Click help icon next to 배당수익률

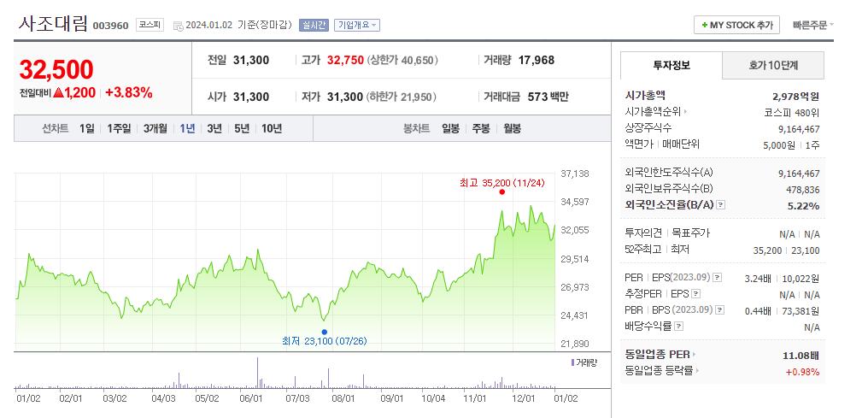point(679,327)
